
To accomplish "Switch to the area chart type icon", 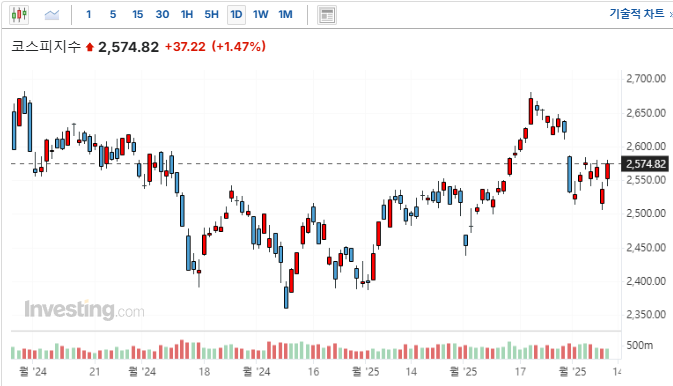I will [x=52, y=15].
